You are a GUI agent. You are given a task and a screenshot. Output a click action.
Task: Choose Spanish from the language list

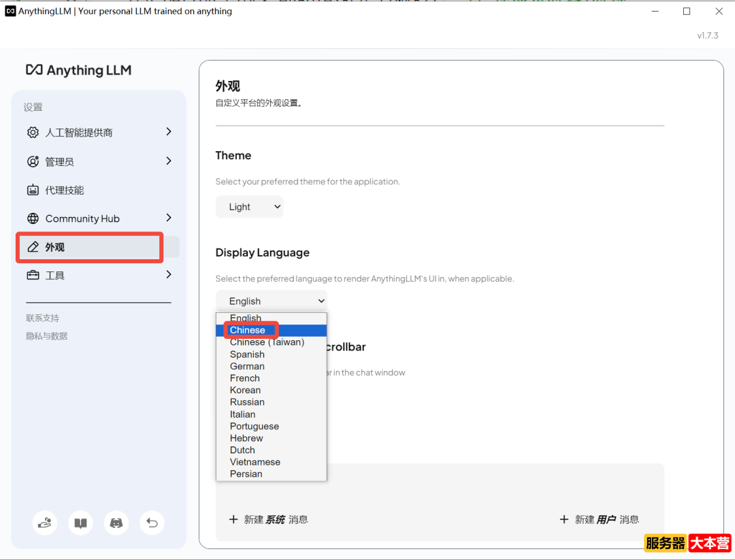(x=272, y=355)
